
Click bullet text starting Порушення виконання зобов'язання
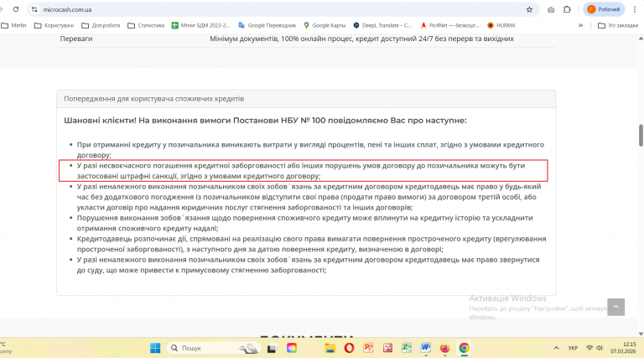304,223
